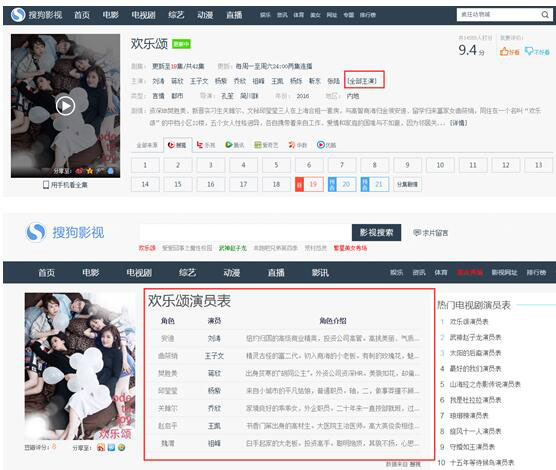Click the 分集剧情 button
556x470 pixels.
407,184
